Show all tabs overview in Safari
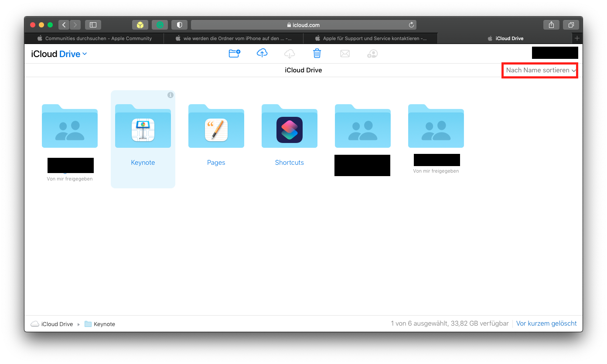607x364 pixels. click(x=571, y=25)
